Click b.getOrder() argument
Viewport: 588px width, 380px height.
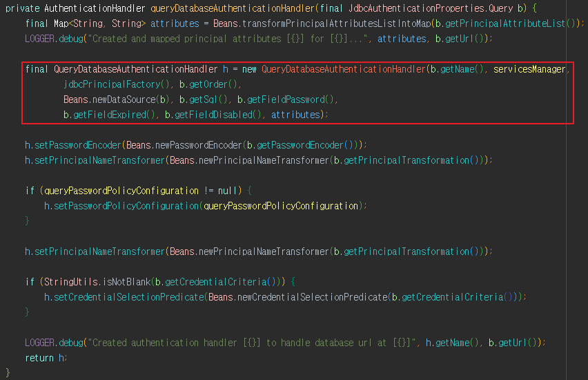[x=208, y=84]
